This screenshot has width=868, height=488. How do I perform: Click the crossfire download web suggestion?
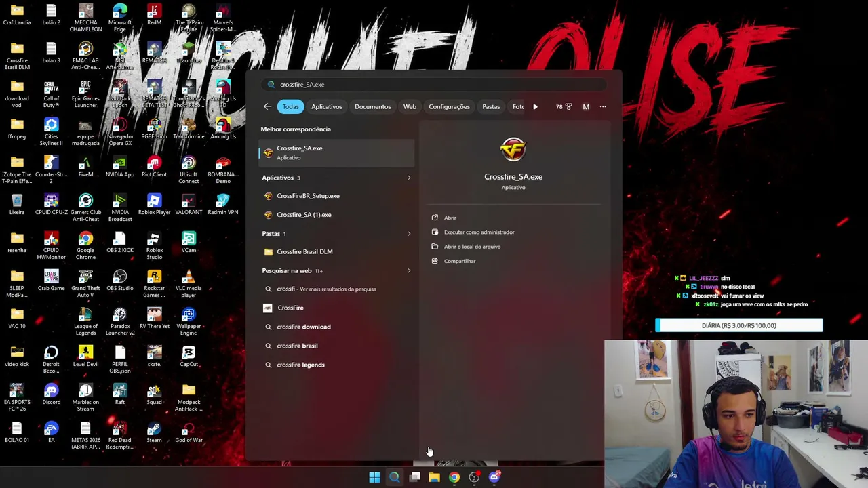click(336, 327)
